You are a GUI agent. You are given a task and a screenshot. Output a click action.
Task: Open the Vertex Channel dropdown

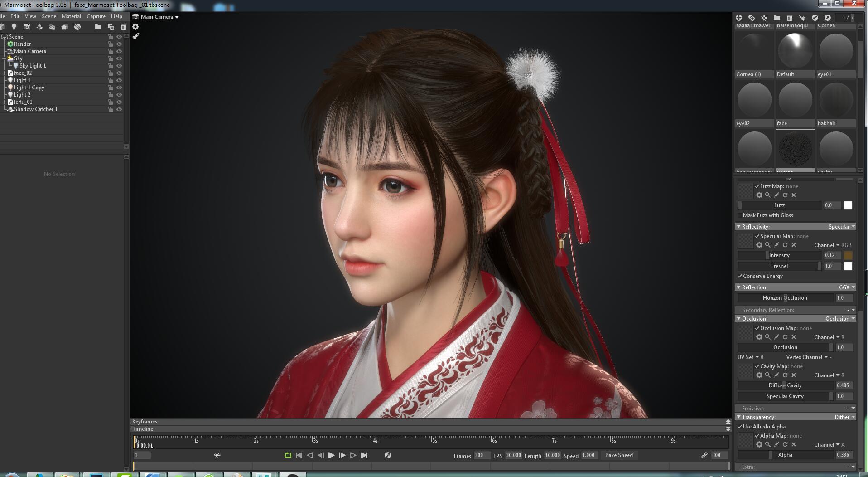point(808,357)
